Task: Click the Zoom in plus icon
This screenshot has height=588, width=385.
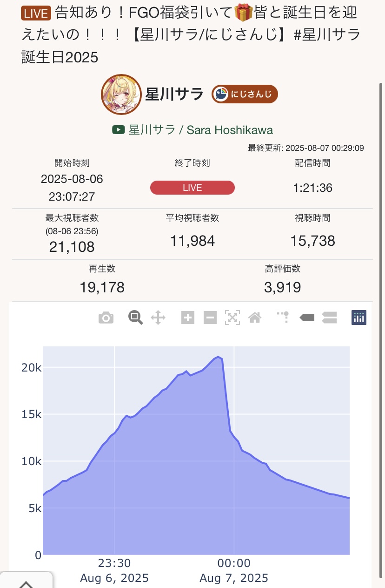Action: [188, 318]
